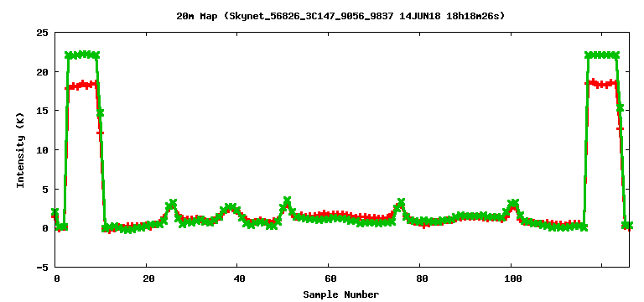Click the green peak near sample 51
The image size is (644, 302).
click(287, 201)
